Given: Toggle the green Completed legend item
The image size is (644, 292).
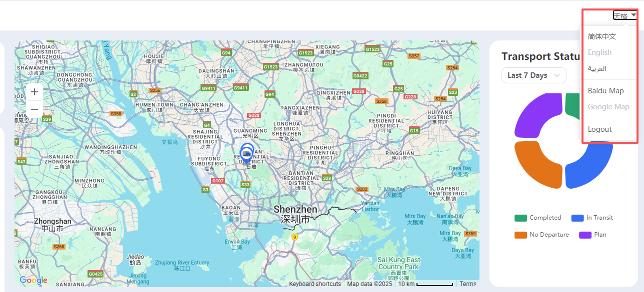Looking at the screenshot, I should pyautogui.click(x=538, y=218).
